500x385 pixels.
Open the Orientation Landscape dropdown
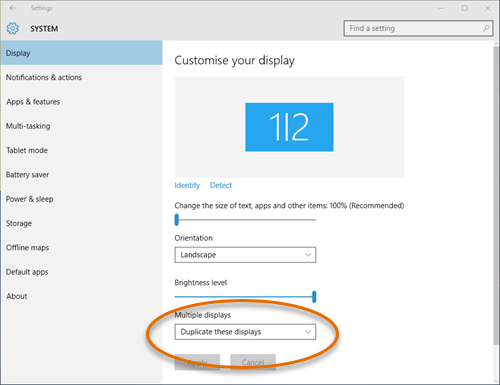245,255
